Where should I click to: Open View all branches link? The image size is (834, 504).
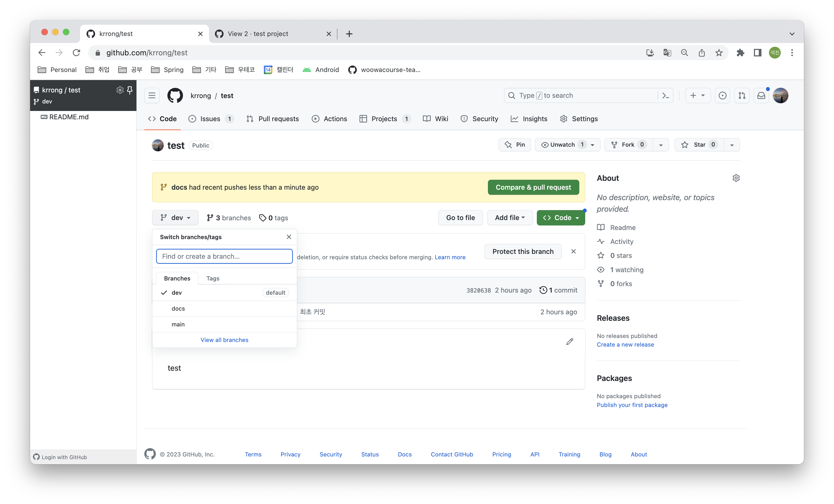(224, 340)
